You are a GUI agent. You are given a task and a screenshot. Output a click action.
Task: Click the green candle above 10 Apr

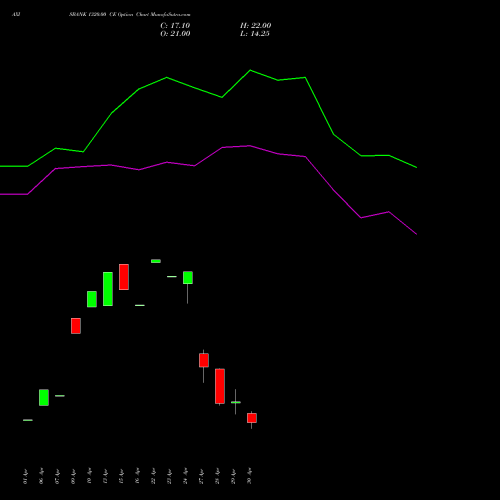tap(92, 299)
